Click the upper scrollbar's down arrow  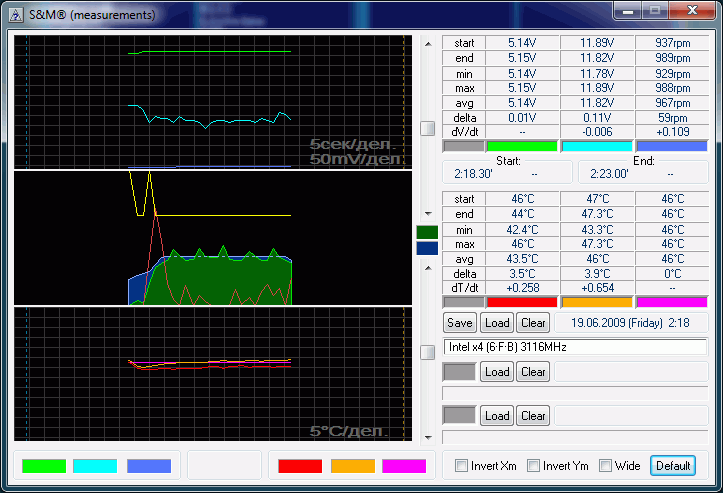click(x=428, y=214)
